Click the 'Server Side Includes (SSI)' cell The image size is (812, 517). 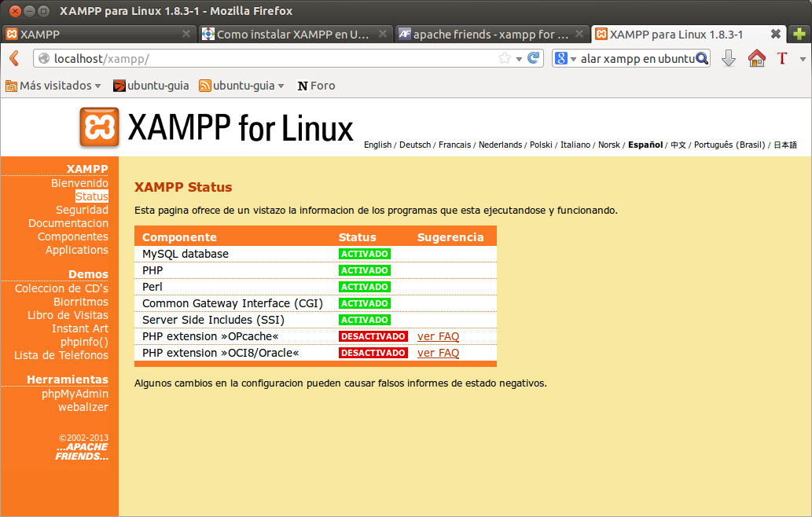(x=213, y=321)
